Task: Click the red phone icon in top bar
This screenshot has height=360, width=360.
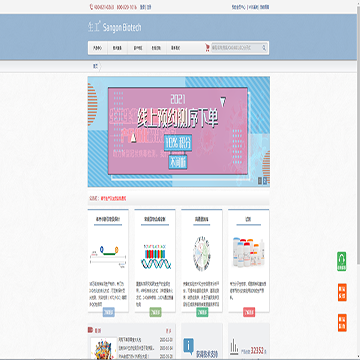Action: click(91, 7)
